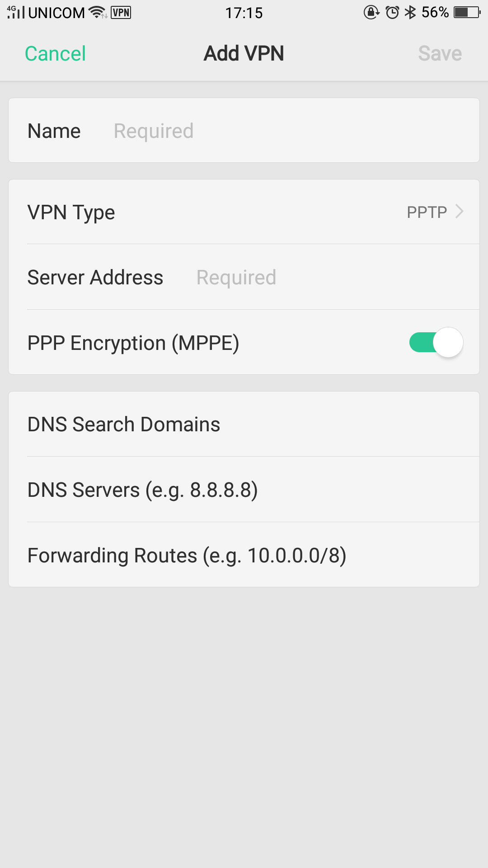Tap the DNS Servers field
The width and height of the screenshot is (488, 868).
tap(244, 490)
